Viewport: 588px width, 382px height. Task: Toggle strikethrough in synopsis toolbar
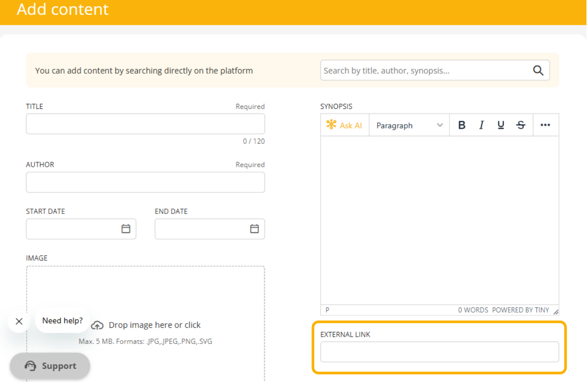click(520, 125)
